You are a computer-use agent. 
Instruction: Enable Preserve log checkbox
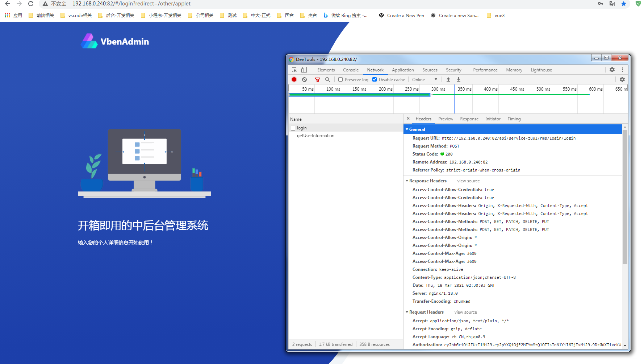340,79
